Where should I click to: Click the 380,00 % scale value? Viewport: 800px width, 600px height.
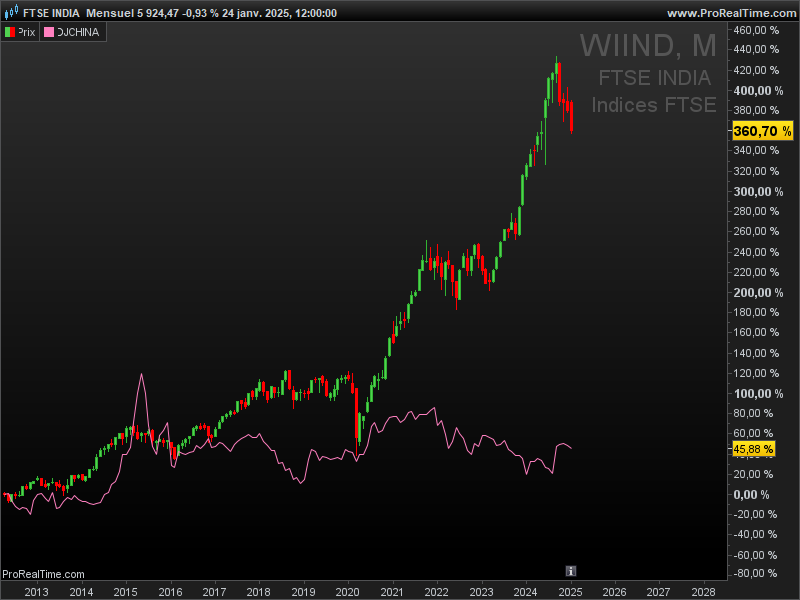coord(756,110)
